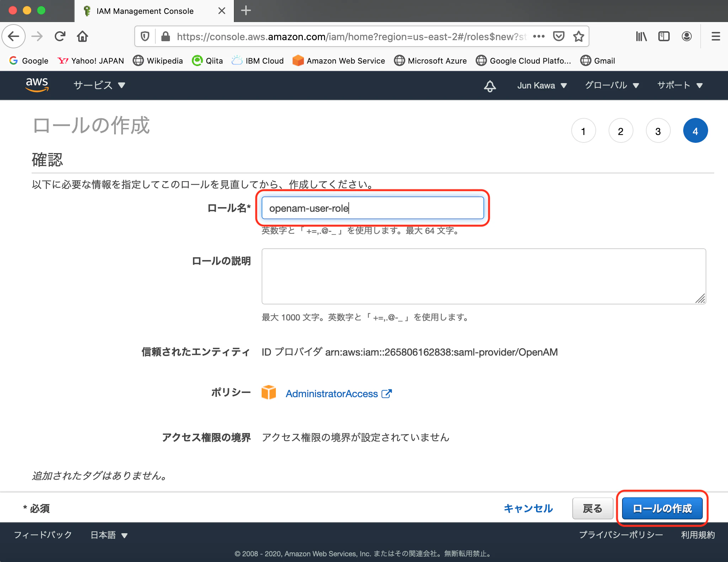Viewport: 728px width, 562px height.
Task: Open Wikipedia bookmark
Action: click(x=158, y=61)
